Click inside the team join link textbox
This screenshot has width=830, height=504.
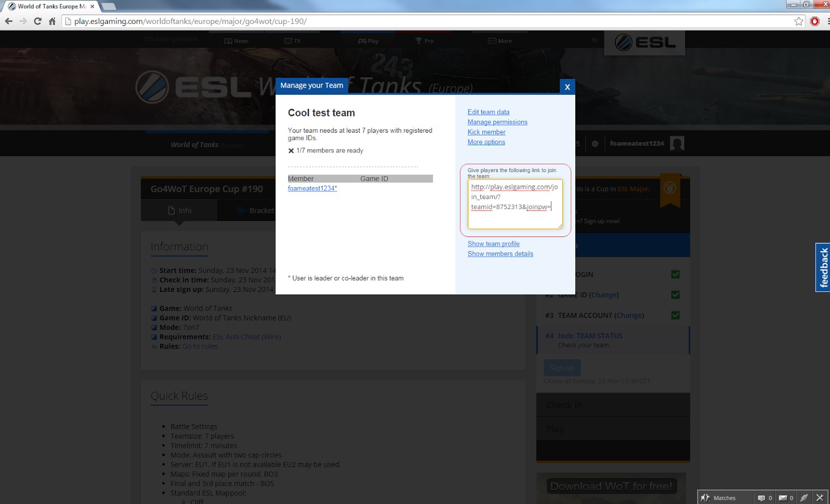click(x=515, y=204)
